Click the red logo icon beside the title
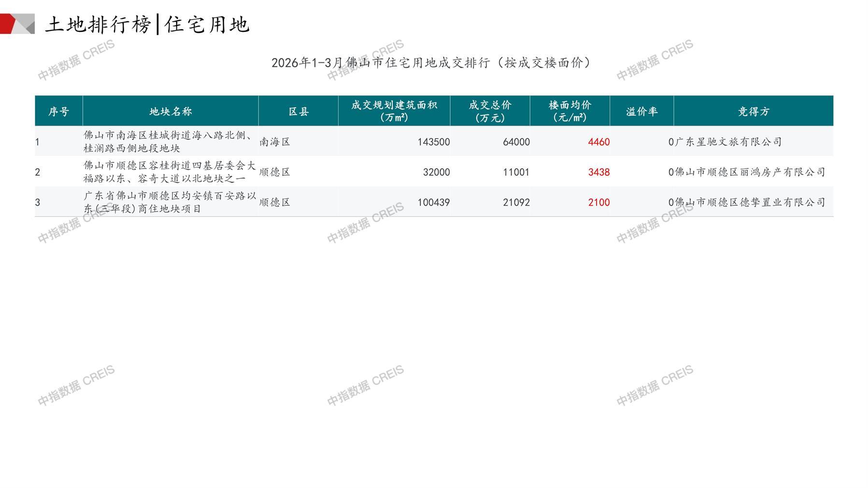The width and height of the screenshot is (868, 488). coord(17,24)
